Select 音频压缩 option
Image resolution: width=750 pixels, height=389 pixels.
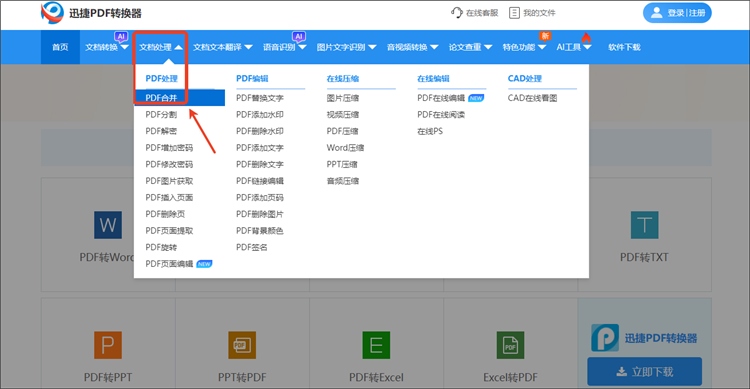(x=342, y=181)
